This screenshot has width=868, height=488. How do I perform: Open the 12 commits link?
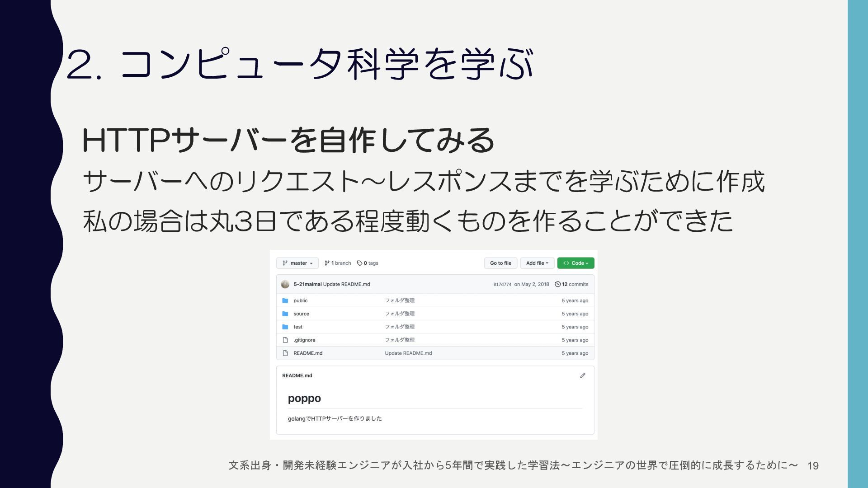tap(575, 284)
